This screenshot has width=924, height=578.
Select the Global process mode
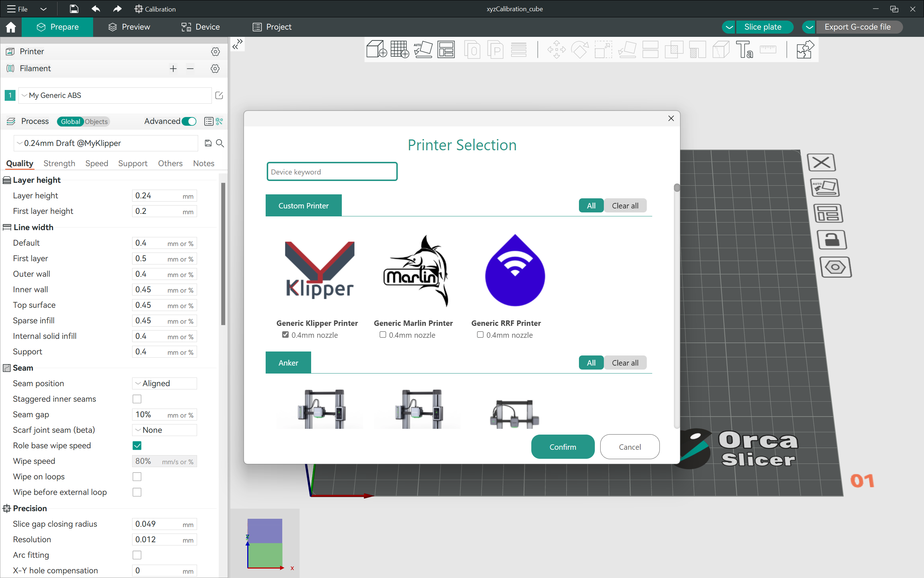point(70,122)
